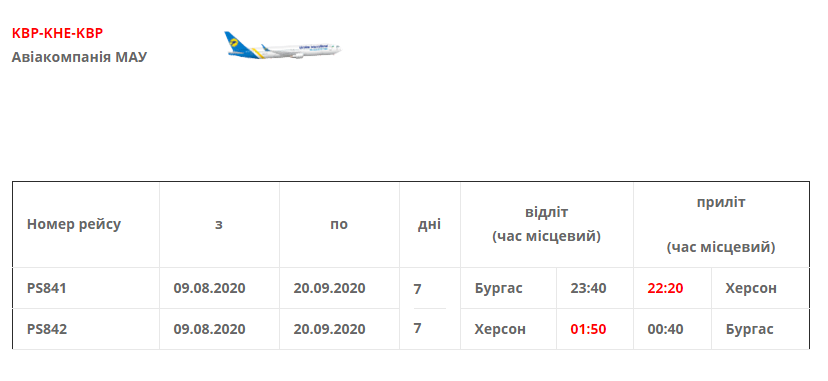Image resolution: width=828 pixels, height=381 pixels.
Task: Click the відліт departure column header
Action: tap(547, 225)
